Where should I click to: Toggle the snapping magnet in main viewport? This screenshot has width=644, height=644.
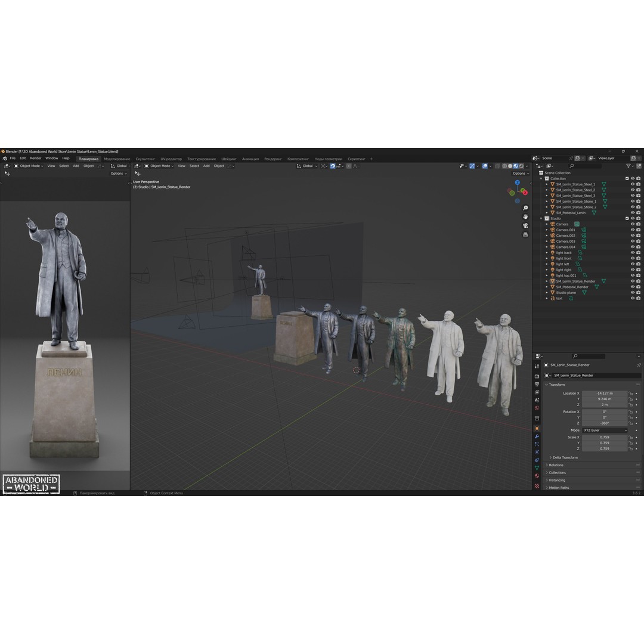tap(333, 166)
